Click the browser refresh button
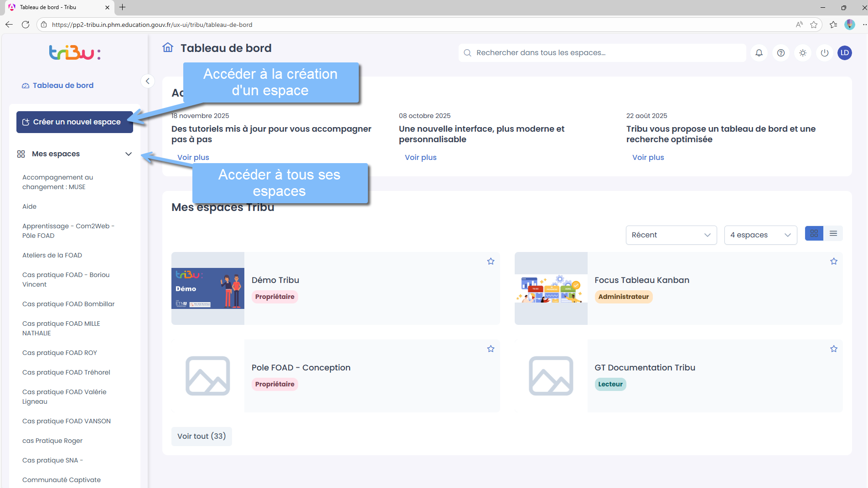868x488 pixels. pyautogui.click(x=26, y=25)
